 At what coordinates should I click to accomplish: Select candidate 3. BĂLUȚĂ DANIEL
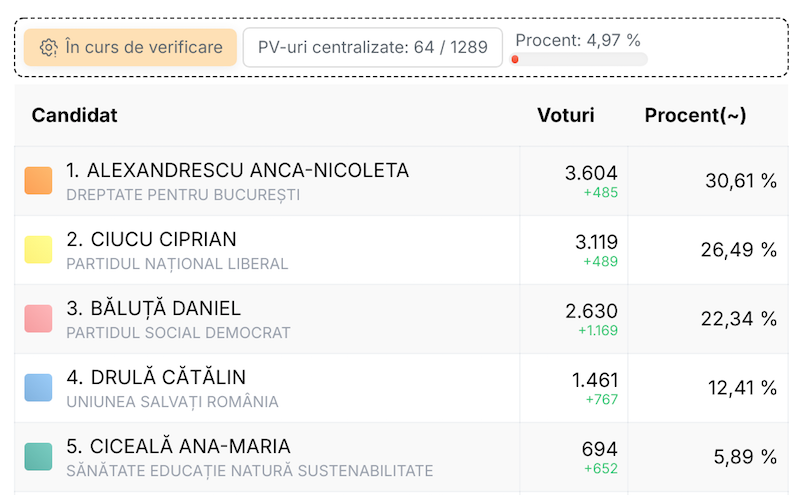point(153,309)
